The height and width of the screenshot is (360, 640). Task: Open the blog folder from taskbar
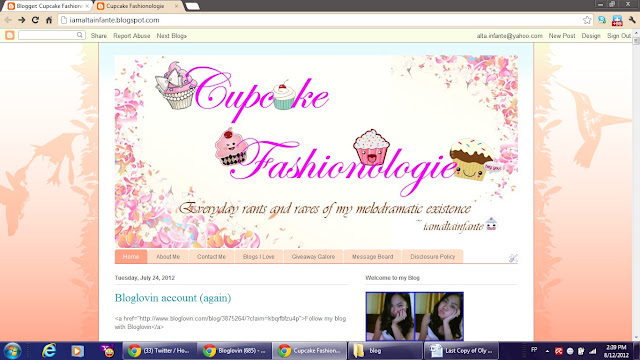pyautogui.click(x=384, y=351)
